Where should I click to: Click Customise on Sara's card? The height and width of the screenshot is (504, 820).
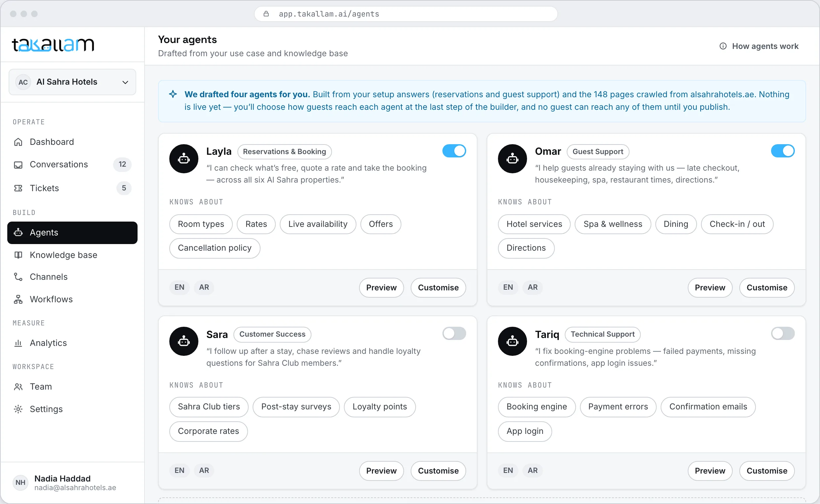point(438,471)
